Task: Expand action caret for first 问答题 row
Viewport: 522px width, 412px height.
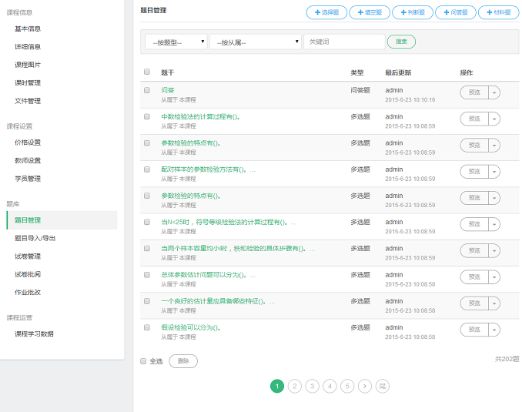Action: pos(494,92)
